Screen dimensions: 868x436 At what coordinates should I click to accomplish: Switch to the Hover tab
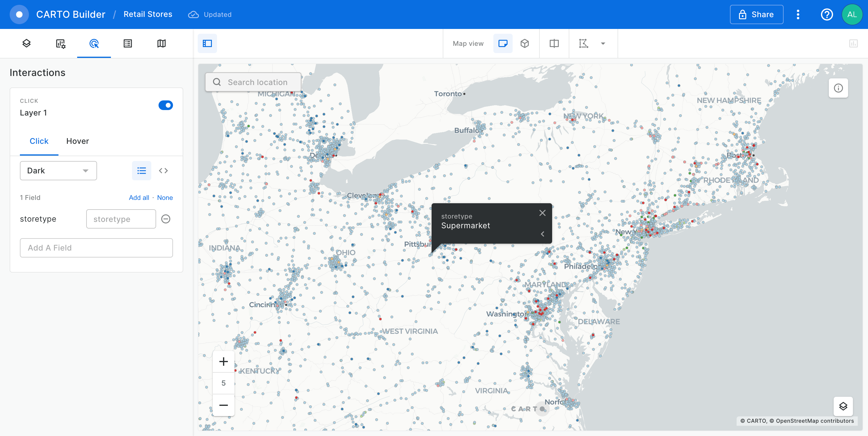(x=77, y=141)
